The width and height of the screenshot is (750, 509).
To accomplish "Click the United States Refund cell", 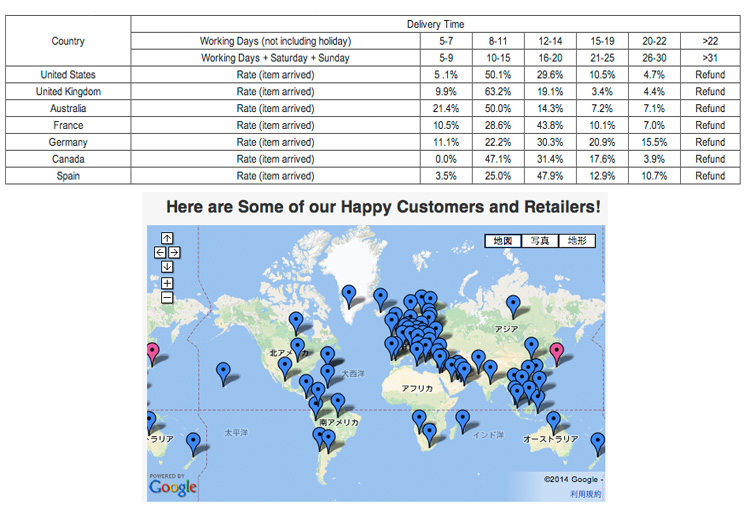I will tap(710, 75).
